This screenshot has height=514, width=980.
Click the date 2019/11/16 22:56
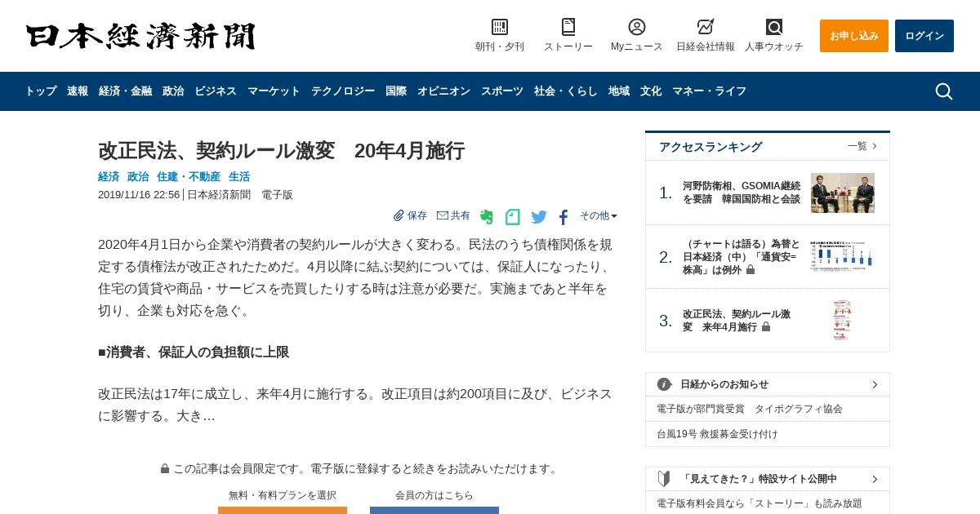click(139, 195)
